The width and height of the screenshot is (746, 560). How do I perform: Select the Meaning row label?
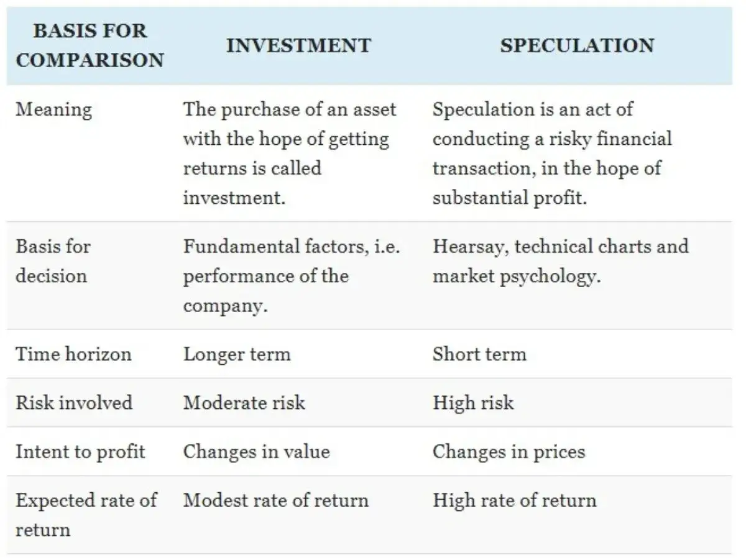[x=53, y=110]
